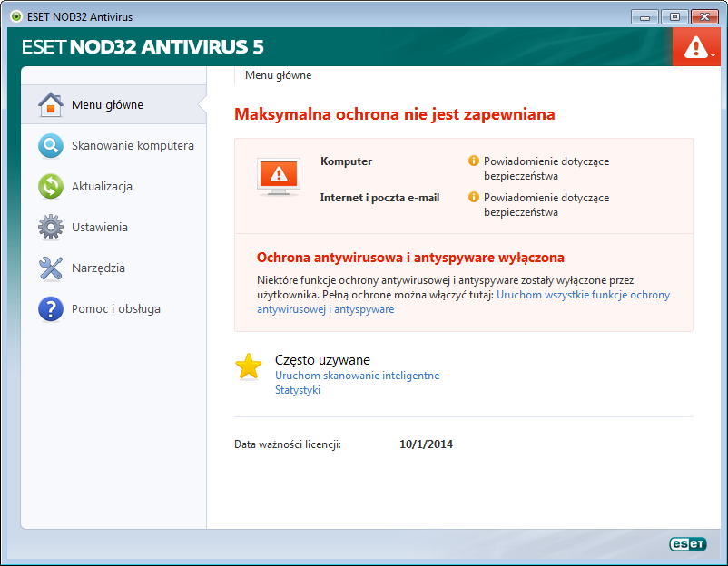
Task: Open the Menu główne sidebar item
Action: pos(113,104)
